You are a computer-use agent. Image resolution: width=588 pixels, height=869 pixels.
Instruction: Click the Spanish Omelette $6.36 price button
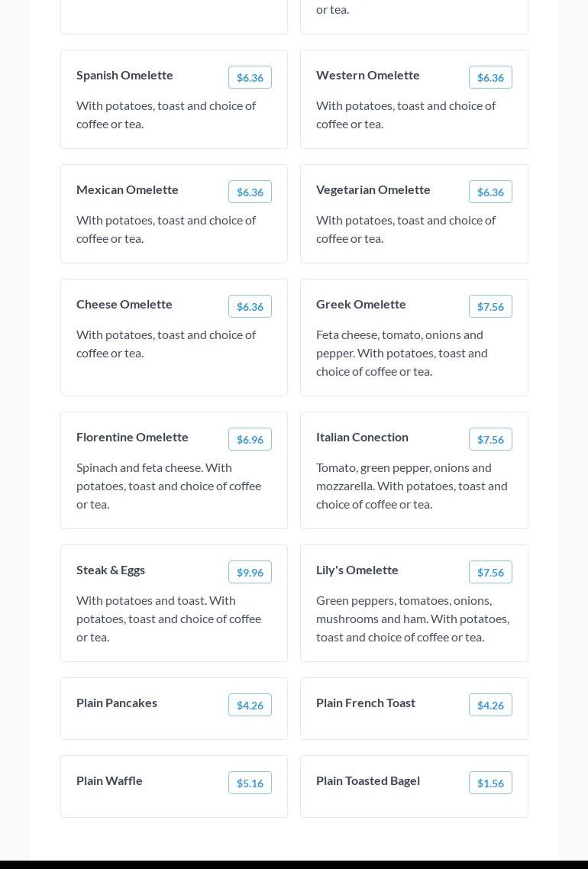click(250, 77)
